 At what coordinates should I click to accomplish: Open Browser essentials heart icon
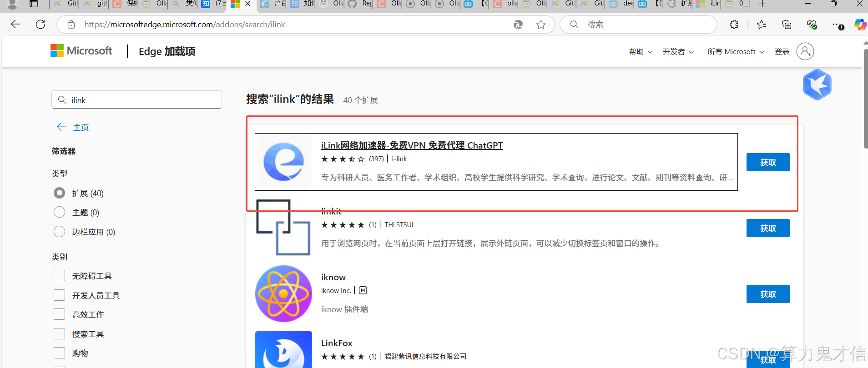812,25
